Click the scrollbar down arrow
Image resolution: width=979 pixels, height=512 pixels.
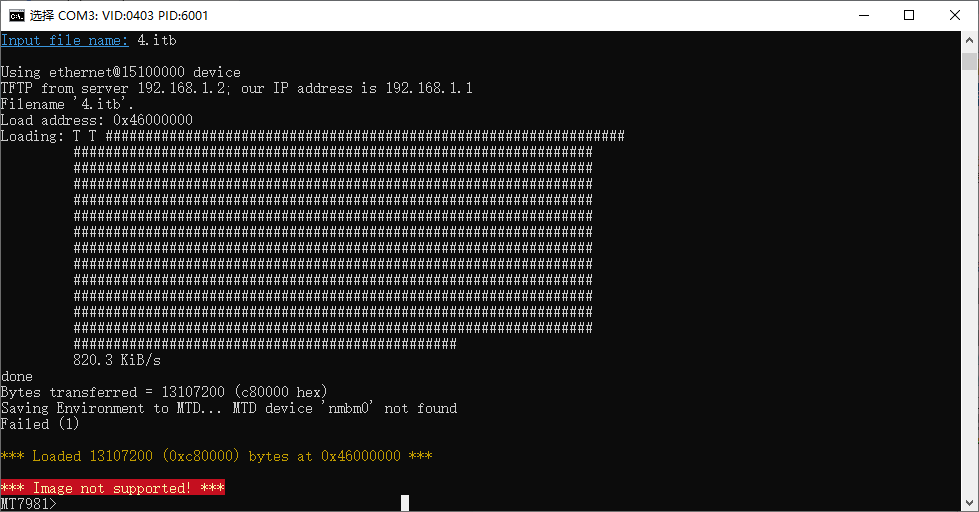point(969,503)
